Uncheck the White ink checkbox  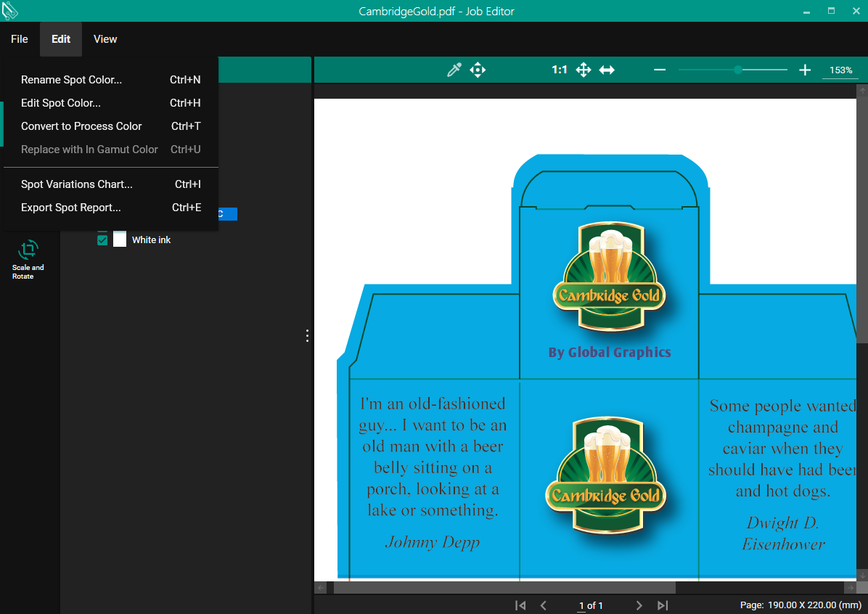102,240
